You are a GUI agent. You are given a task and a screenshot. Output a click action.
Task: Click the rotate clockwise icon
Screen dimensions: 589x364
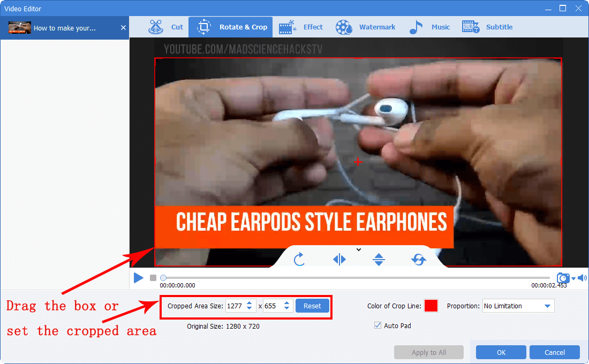coord(299,260)
